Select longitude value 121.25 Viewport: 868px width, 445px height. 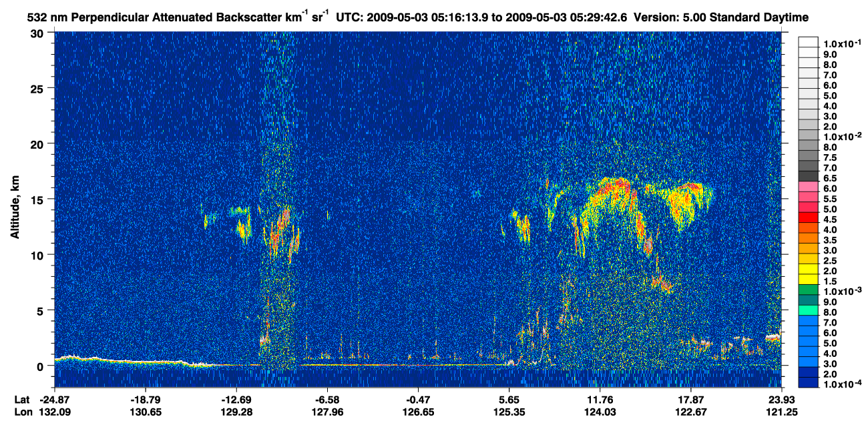[x=781, y=412]
